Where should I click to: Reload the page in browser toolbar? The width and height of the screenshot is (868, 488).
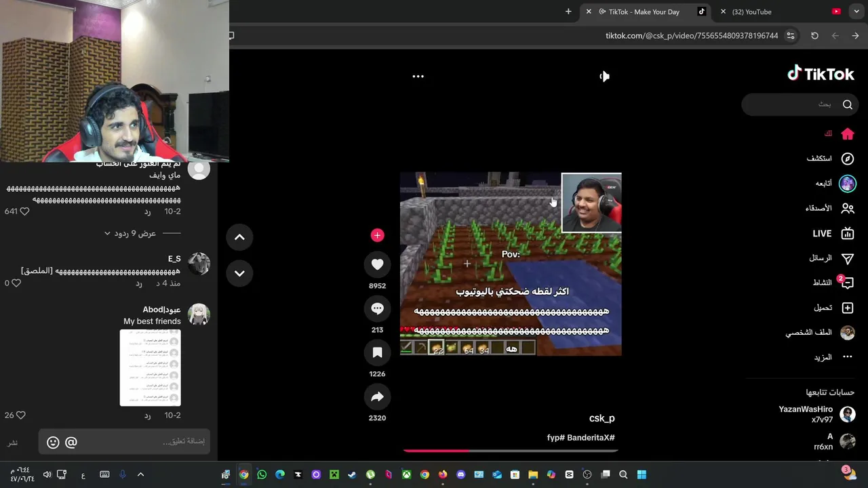[814, 35]
